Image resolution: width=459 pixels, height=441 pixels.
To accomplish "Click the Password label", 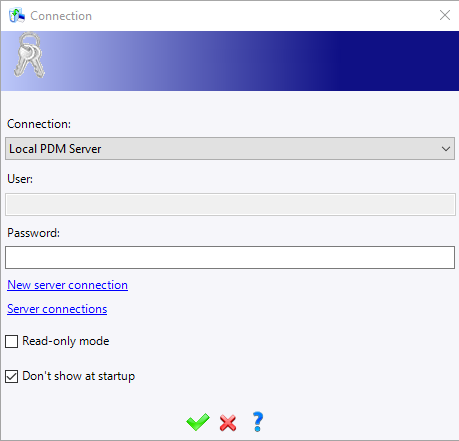I will [x=33, y=233].
